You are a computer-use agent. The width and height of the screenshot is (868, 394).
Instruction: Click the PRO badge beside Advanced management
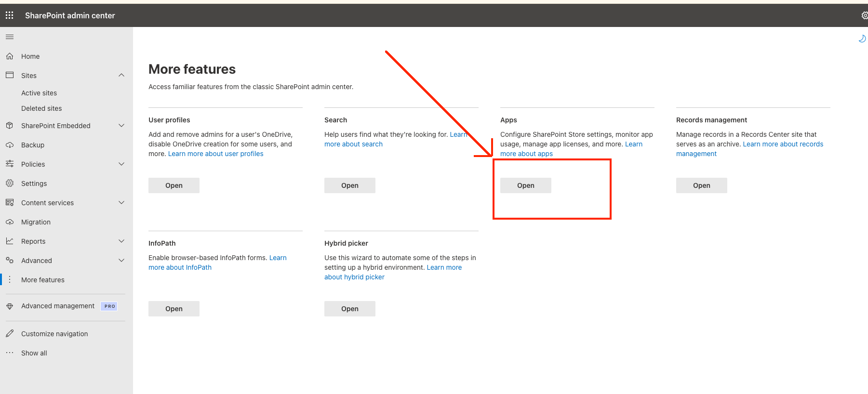click(x=109, y=306)
